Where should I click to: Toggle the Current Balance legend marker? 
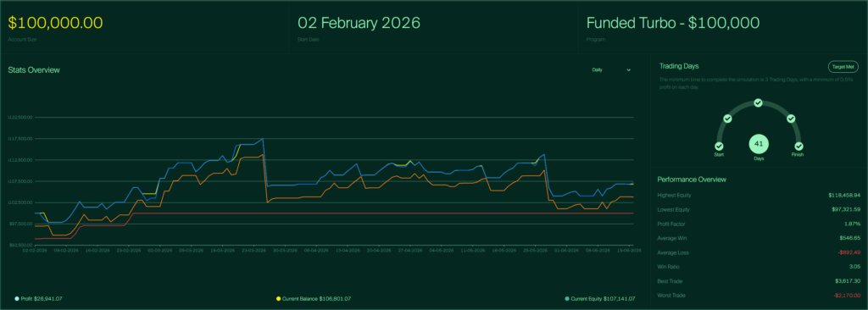tap(278, 299)
